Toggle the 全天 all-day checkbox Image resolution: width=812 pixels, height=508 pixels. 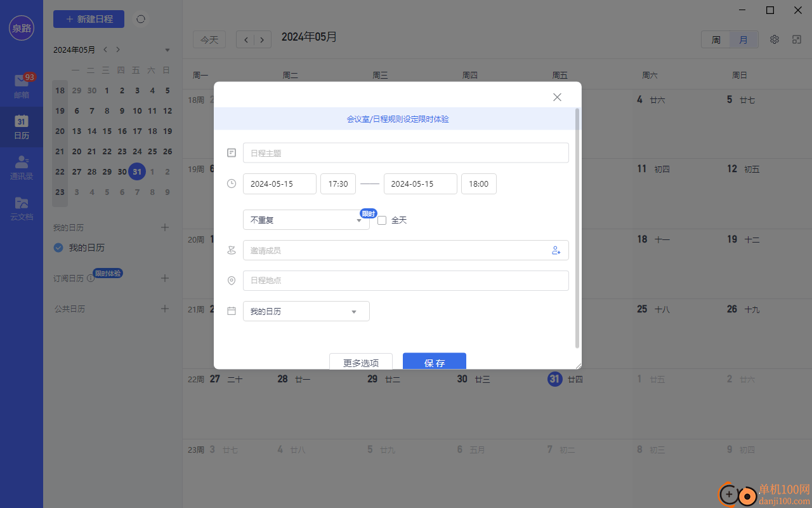tap(382, 220)
